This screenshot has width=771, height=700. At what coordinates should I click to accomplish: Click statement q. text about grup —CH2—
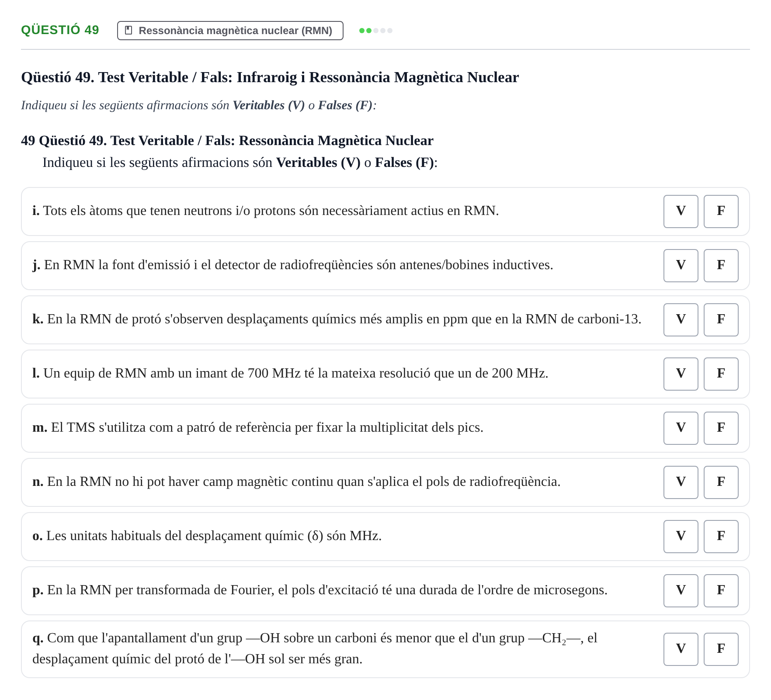(x=315, y=648)
